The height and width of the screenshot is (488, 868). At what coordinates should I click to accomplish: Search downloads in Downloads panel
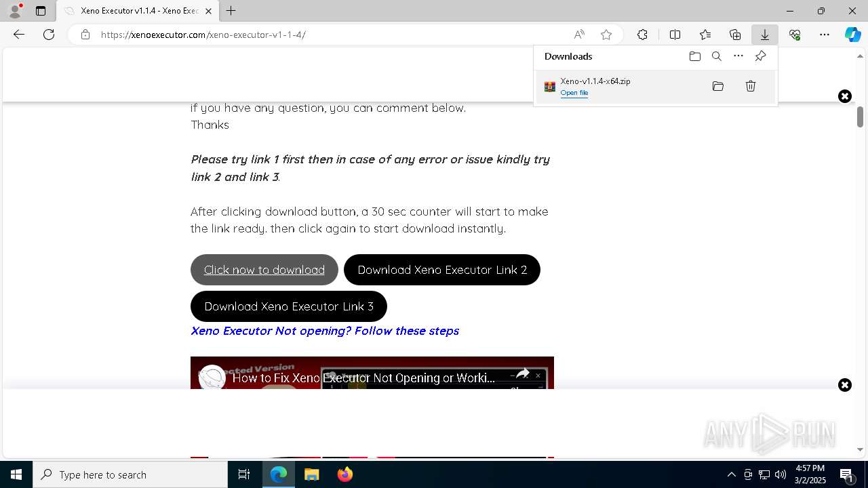(717, 56)
